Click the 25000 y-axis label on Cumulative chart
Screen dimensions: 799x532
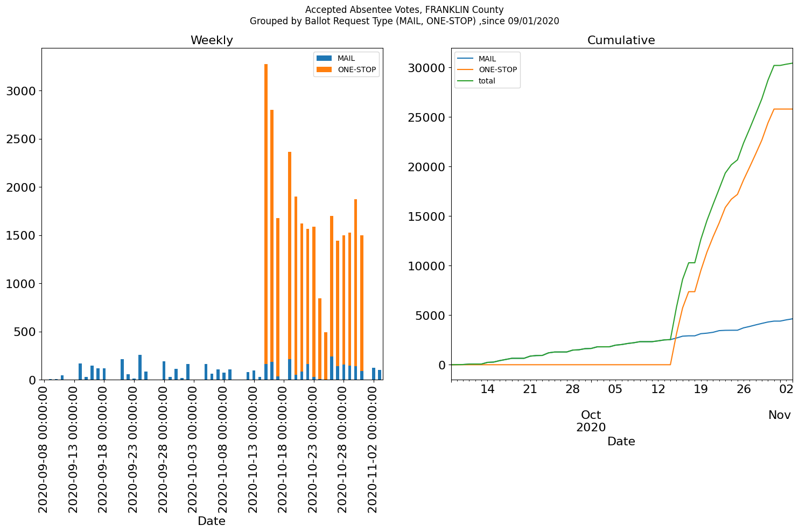[x=426, y=117]
